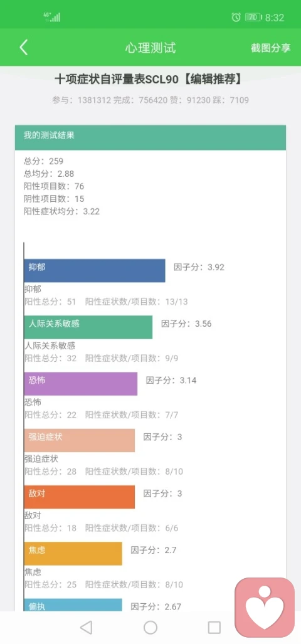Tap the 截图分享 share button
The height and width of the screenshot is (644, 301).
pos(271,48)
